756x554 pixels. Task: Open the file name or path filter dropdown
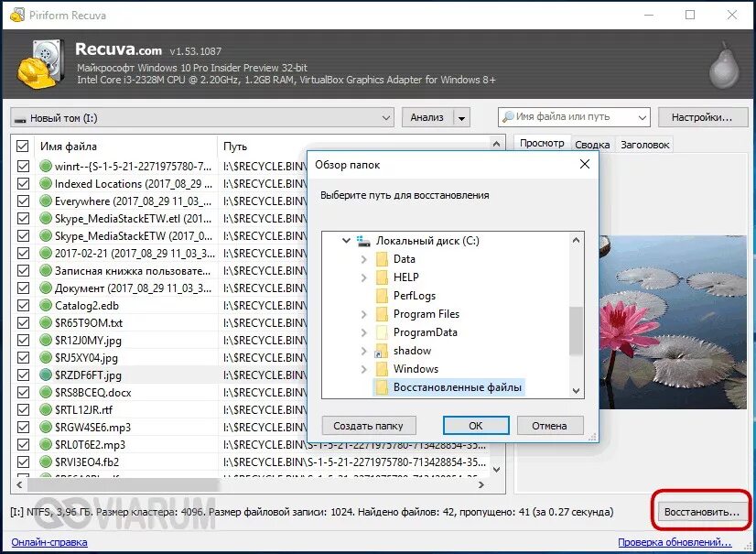[x=642, y=117]
